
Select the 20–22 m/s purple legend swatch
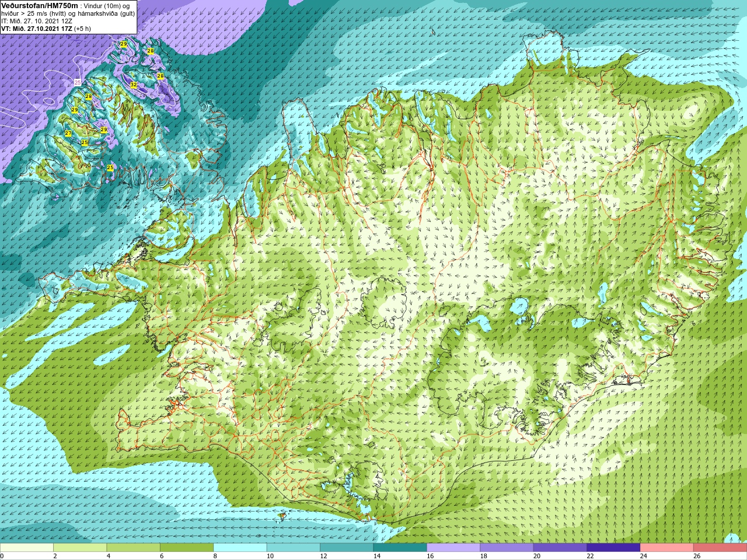coord(560,547)
